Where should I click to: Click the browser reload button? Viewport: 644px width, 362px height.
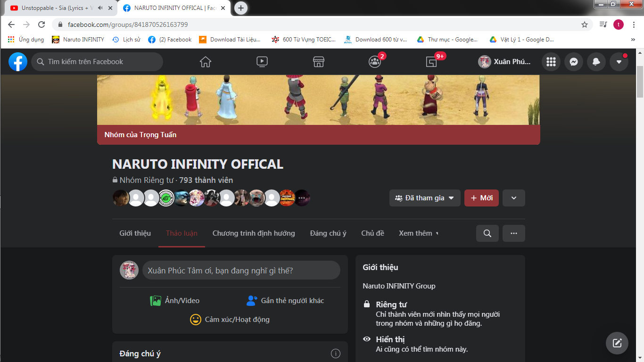tap(41, 25)
